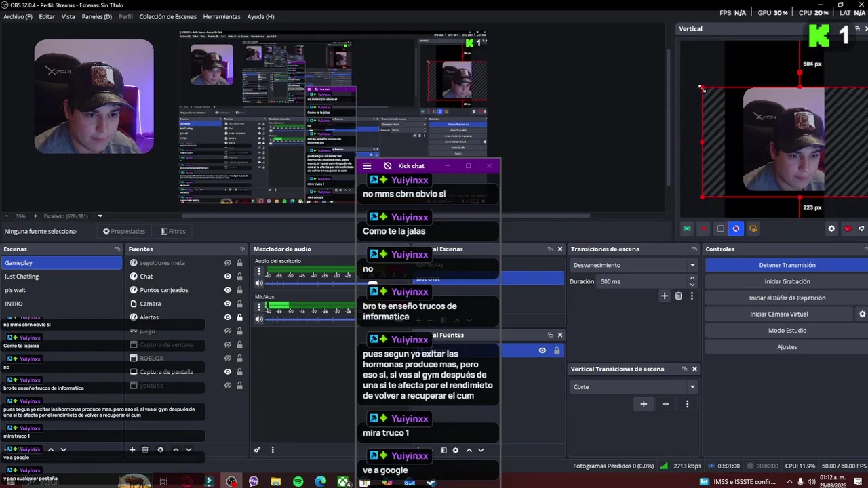Add a vertical scene transition with plus
The image size is (868, 488).
[644, 404]
